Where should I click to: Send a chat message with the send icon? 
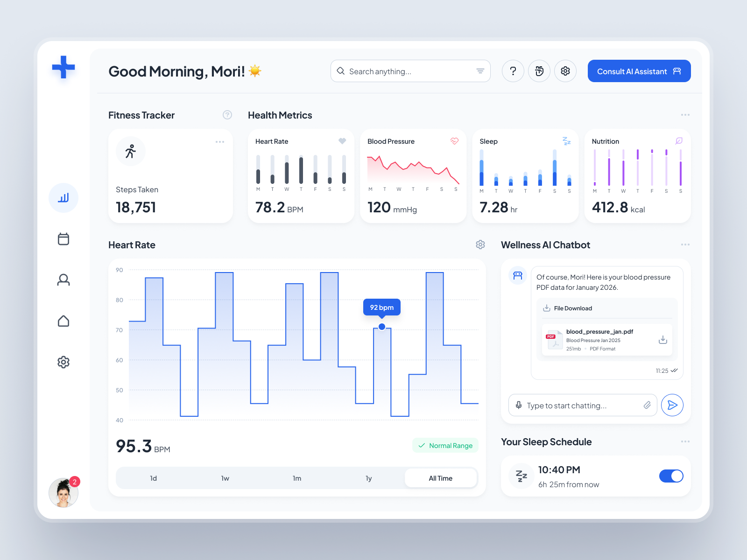(x=672, y=405)
